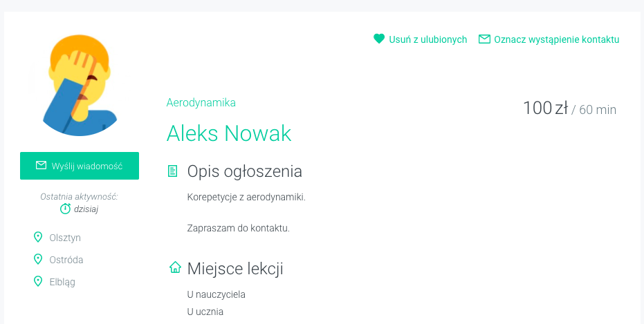Open the Aerodynamika category link
The image size is (644, 324).
pos(201,103)
